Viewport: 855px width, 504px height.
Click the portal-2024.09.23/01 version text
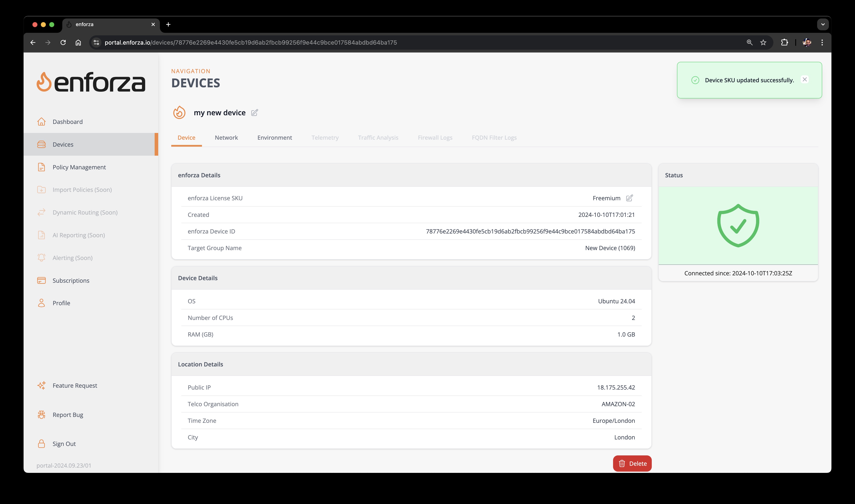click(64, 466)
